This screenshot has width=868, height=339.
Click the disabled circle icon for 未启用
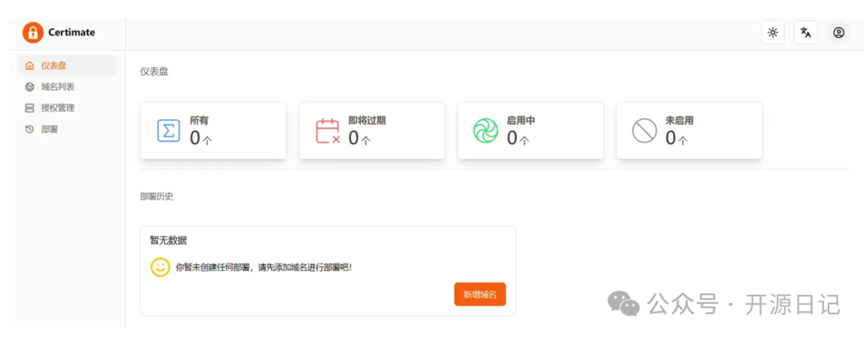click(x=644, y=130)
